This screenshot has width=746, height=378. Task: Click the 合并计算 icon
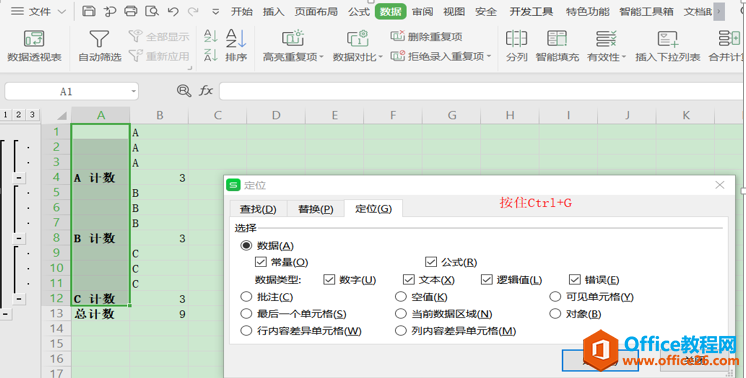(729, 39)
